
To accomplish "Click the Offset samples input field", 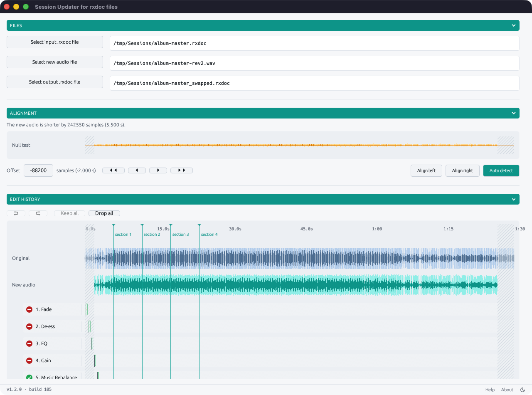I will click(38, 170).
